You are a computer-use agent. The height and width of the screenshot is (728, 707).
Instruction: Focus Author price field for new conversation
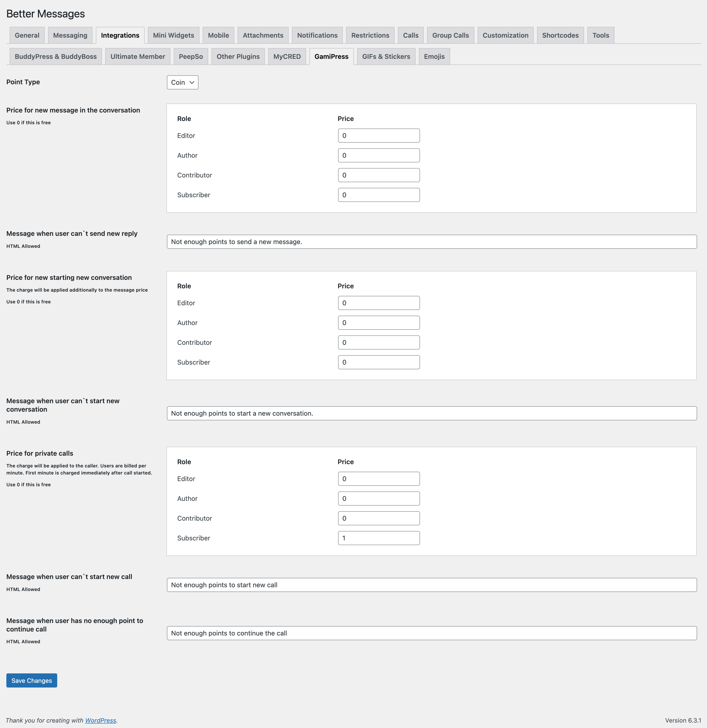coord(379,323)
